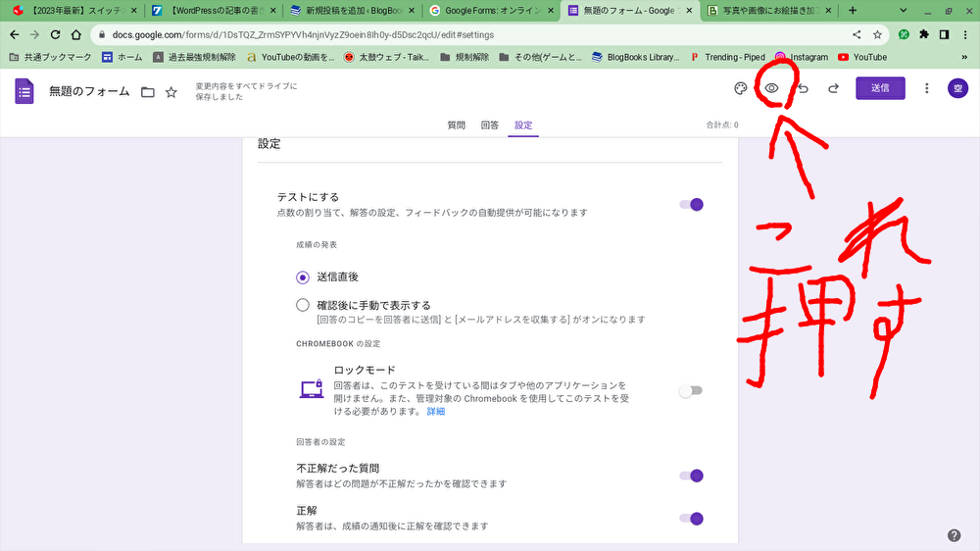The height and width of the screenshot is (551, 980).
Task: Disable the テストにする toggle
Action: [x=692, y=205]
